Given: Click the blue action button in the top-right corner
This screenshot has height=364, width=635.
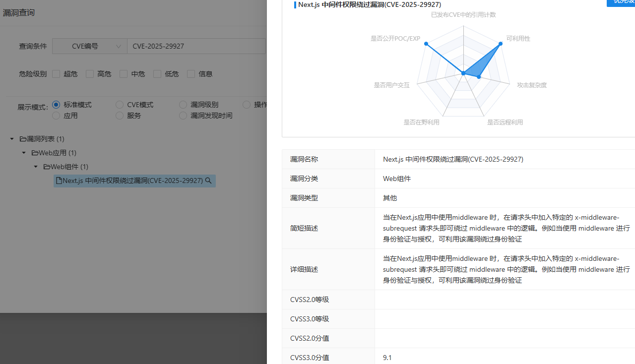Looking at the screenshot, I should pos(624,3).
